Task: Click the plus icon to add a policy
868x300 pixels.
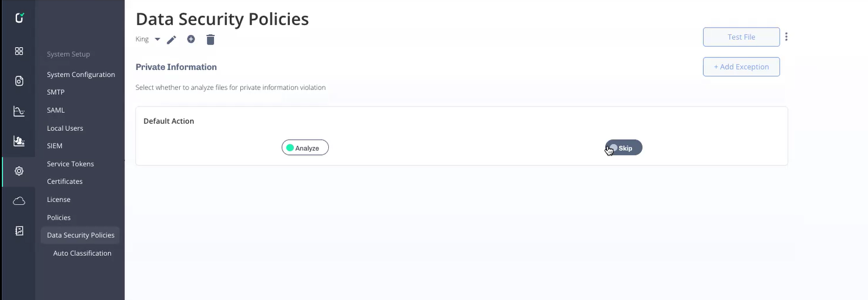Action: (191, 39)
